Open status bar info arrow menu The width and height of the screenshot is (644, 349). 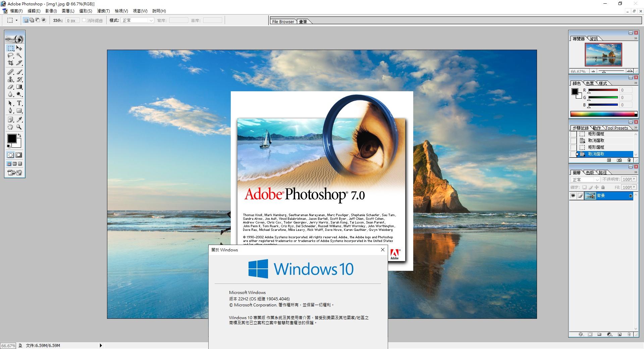point(101,345)
